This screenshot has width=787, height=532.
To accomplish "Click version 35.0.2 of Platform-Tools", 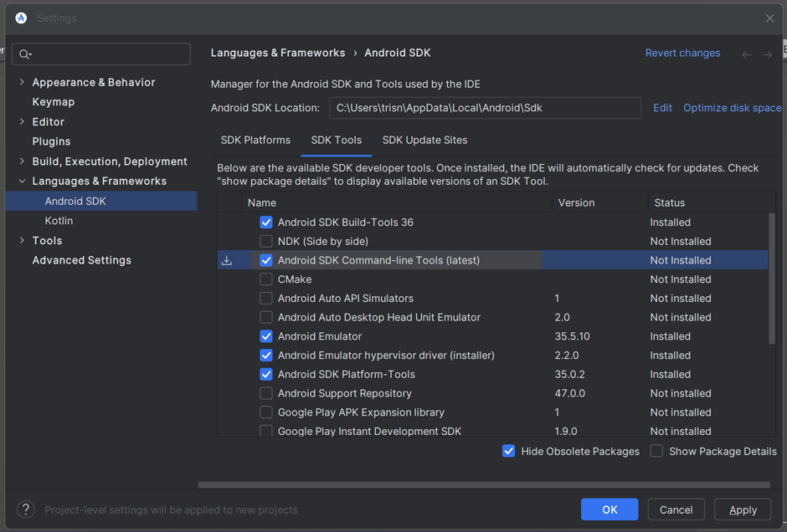I will pos(569,375).
